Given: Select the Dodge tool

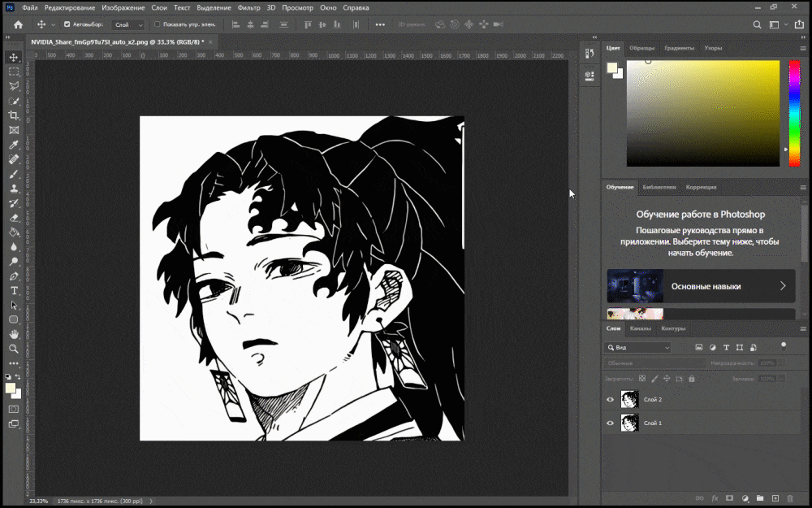Looking at the screenshot, I should click(14, 261).
